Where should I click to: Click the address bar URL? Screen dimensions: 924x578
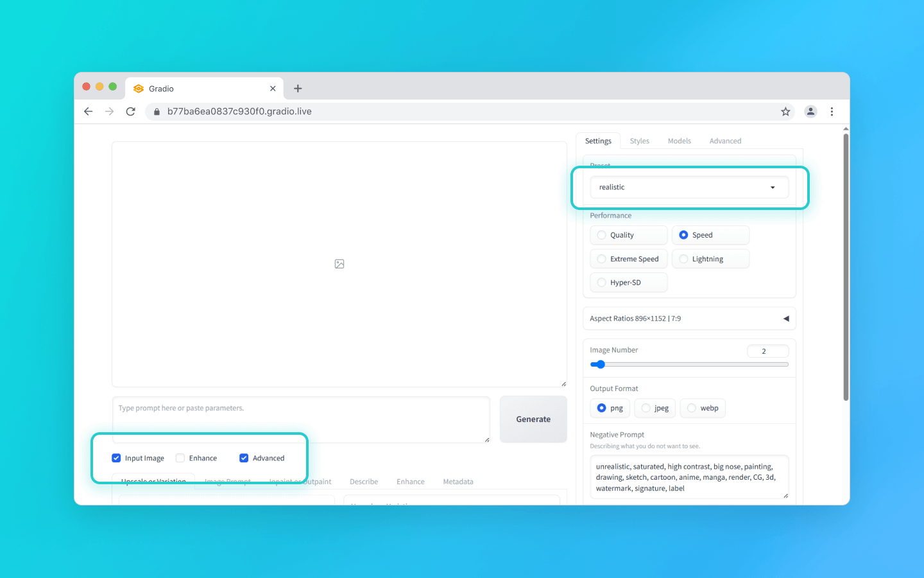coord(239,111)
